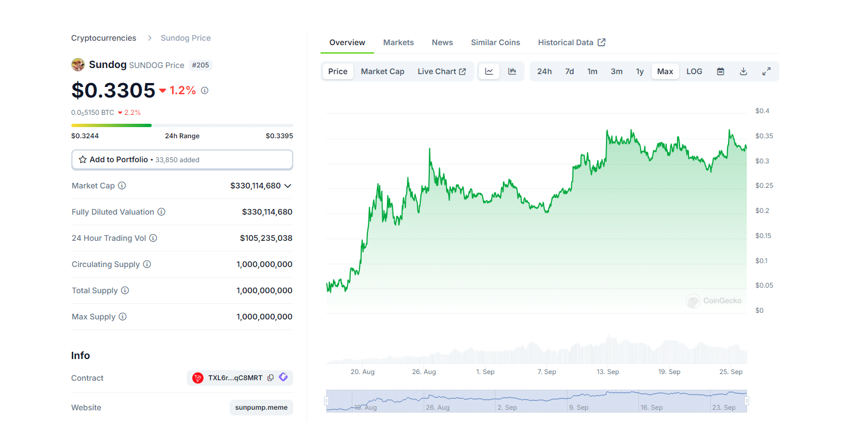Screen dimensions: 868x422
Task: Click the Sundog Price breadcrumb
Action: [186, 38]
